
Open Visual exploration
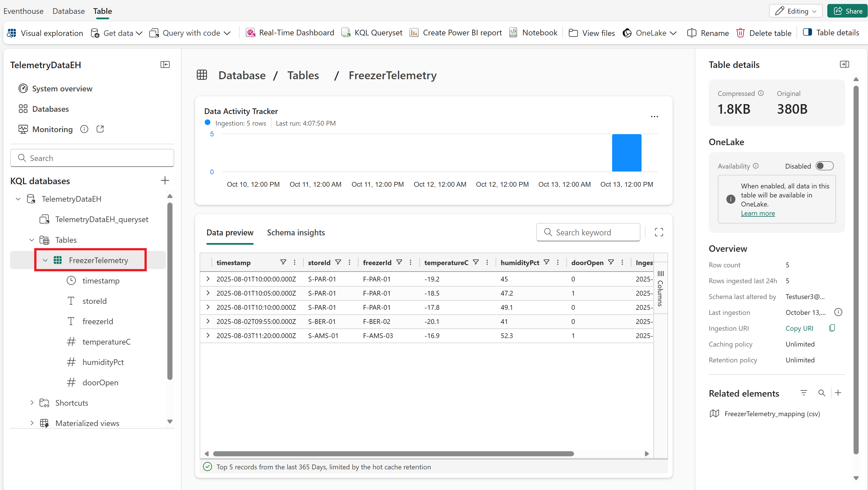click(45, 33)
